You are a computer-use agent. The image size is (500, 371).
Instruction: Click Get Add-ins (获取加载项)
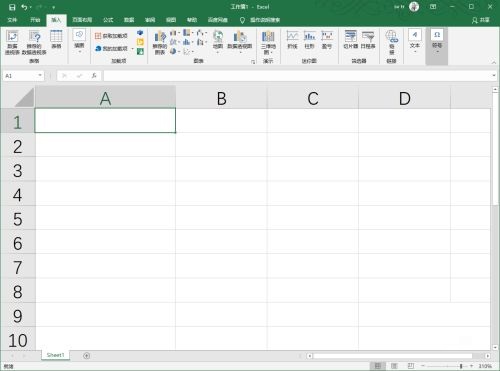click(111, 36)
